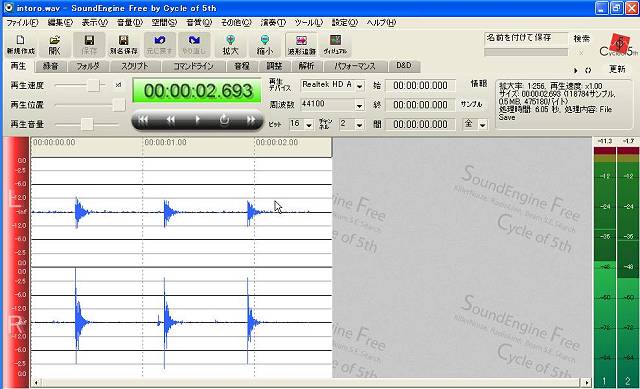
Task: Switch to the 音程 tab
Action: coord(242,66)
